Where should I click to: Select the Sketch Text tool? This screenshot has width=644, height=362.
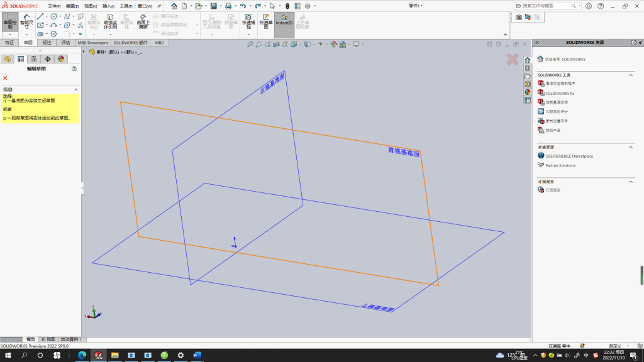tap(80, 25)
